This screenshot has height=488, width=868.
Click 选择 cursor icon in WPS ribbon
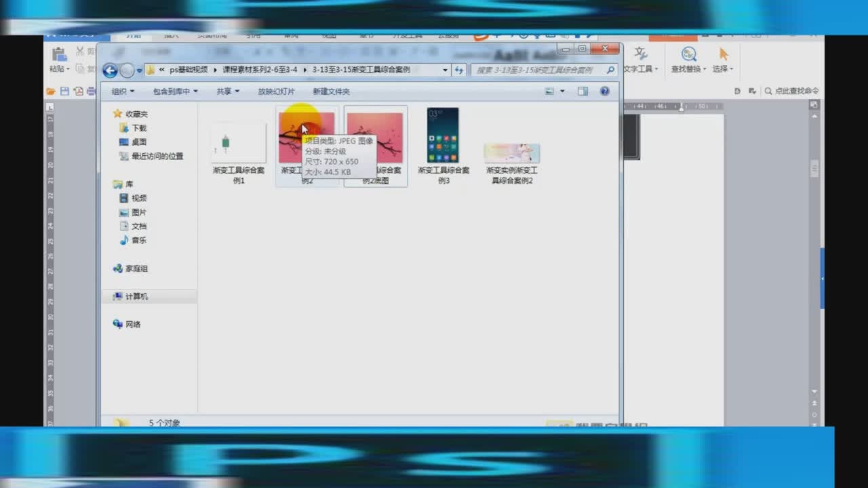[x=724, y=54]
